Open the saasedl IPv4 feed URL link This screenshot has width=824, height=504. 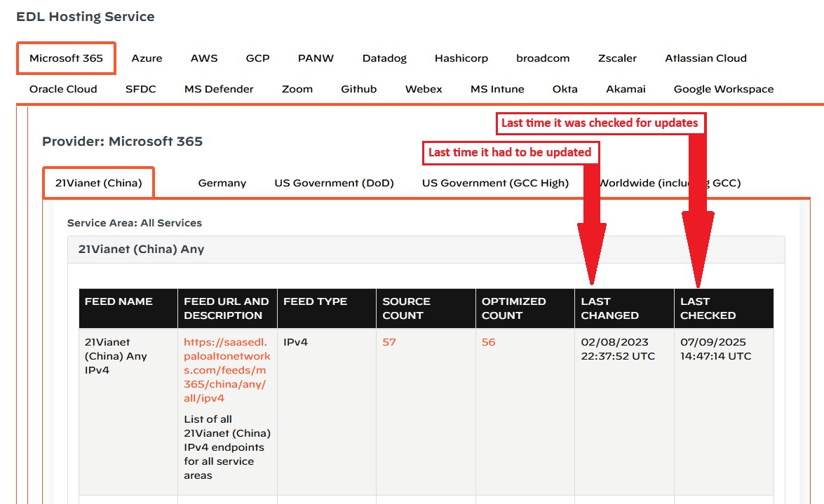[x=227, y=370]
